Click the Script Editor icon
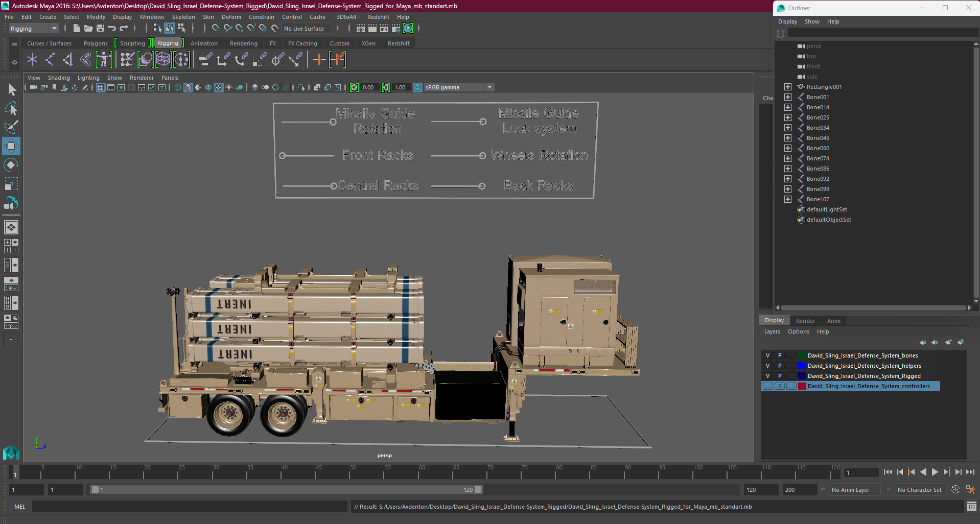980x524 pixels. tap(972, 507)
